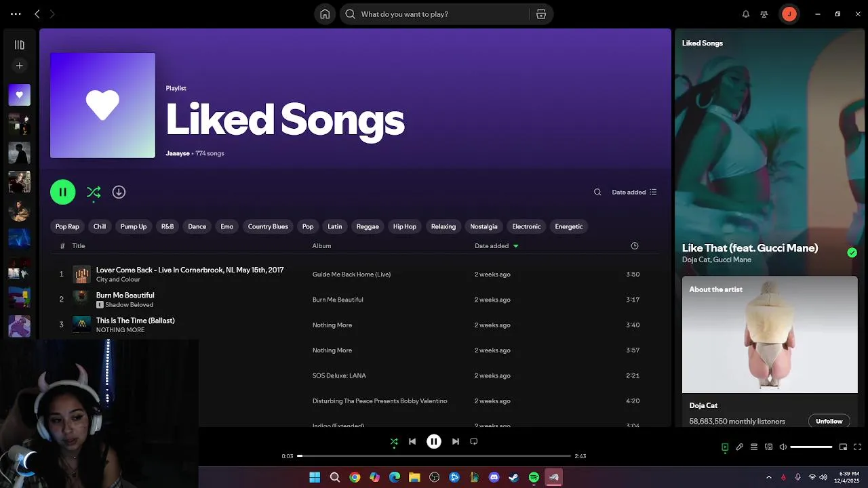Screen dimensions: 868x488
Task: Filter by the Country Blues tag
Action: [268, 226]
